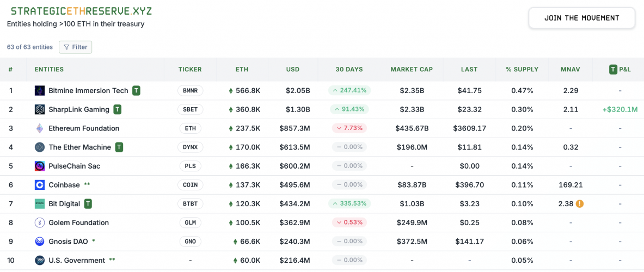Sort by the % Supply column header

[x=522, y=70]
